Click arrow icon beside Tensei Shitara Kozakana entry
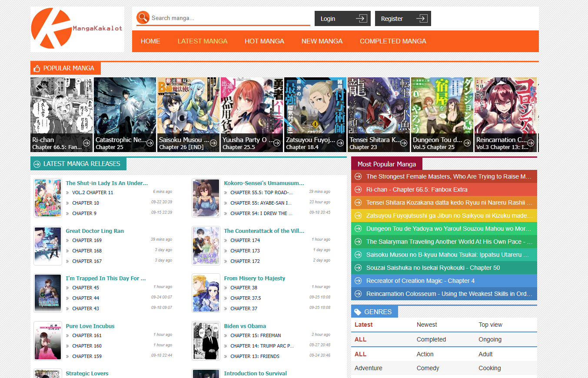This screenshot has height=378, width=588. tap(358, 202)
